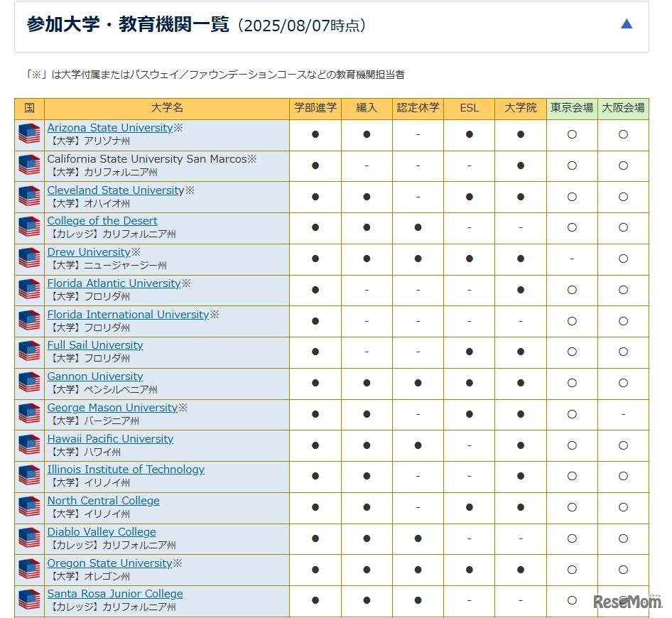The width and height of the screenshot is (672, 618).
Task: Open Florida International University link
Action: (128, 315)
